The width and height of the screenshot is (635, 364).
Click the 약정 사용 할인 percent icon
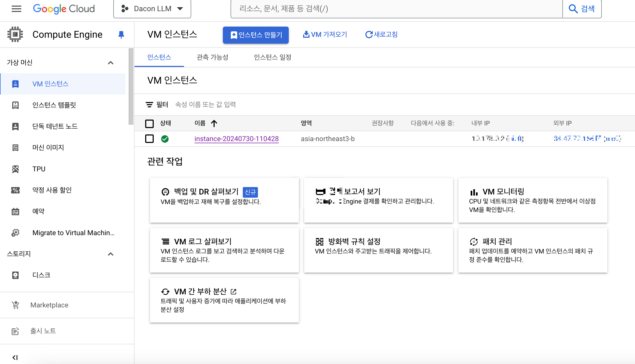coord(15,190)
